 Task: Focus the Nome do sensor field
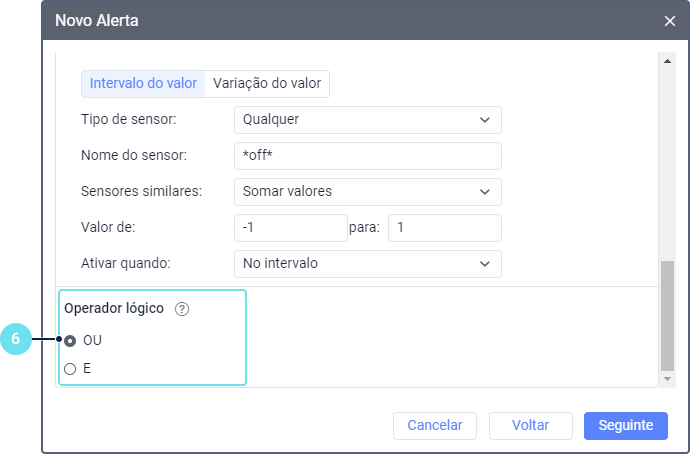click(367, 156)
